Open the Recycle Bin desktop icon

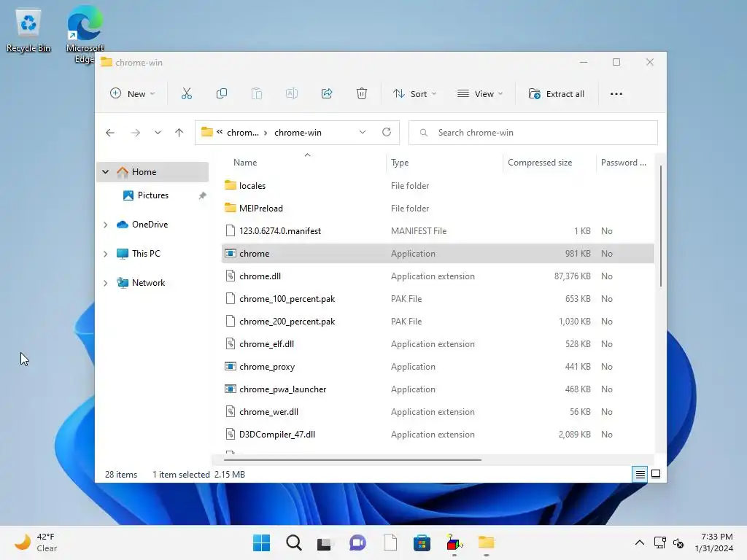28,31
